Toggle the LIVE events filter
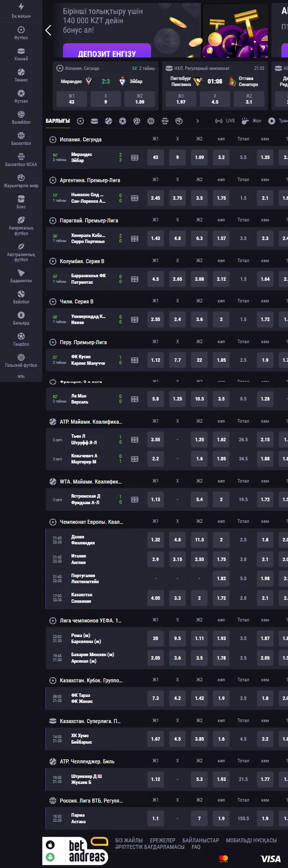 (x=225, y=121)
